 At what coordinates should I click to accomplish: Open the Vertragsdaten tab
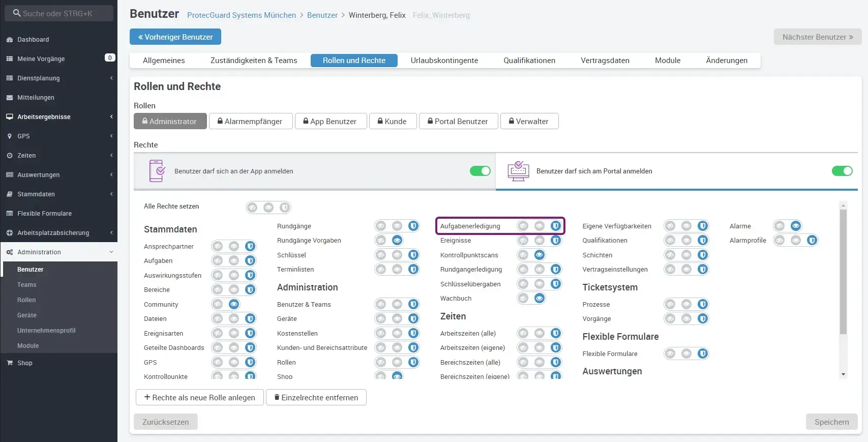[x=605, y=61]
